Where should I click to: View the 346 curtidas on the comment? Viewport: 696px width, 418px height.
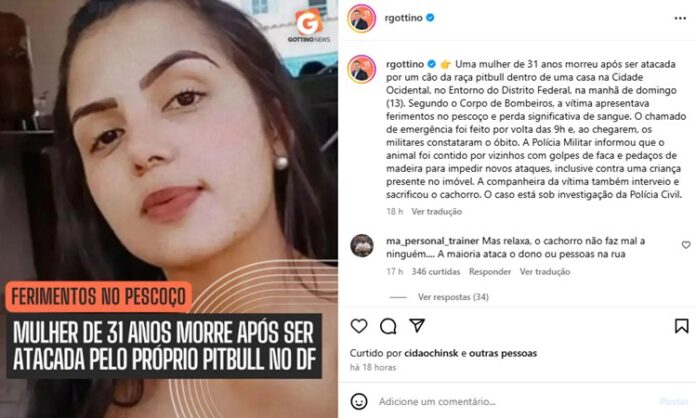[x=435, y=272]
